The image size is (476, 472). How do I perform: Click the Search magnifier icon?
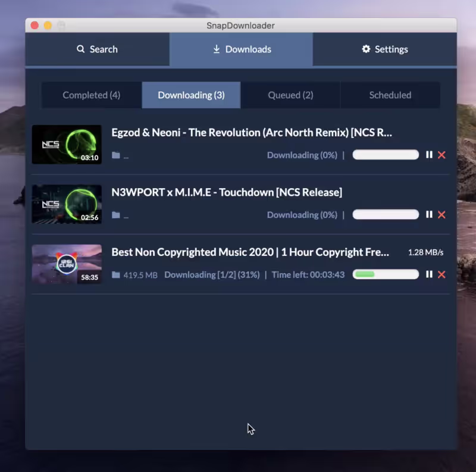[x=80, y=49]
